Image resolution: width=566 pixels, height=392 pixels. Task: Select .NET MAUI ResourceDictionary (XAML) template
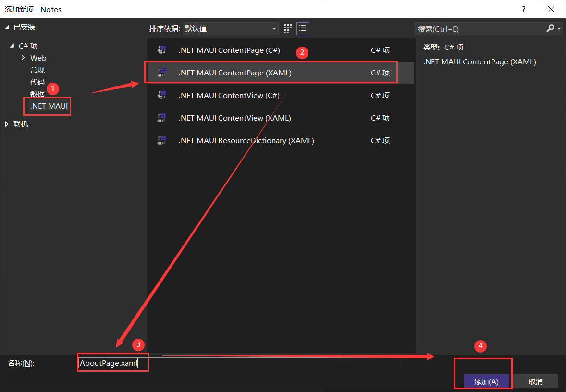click(281, 140)
